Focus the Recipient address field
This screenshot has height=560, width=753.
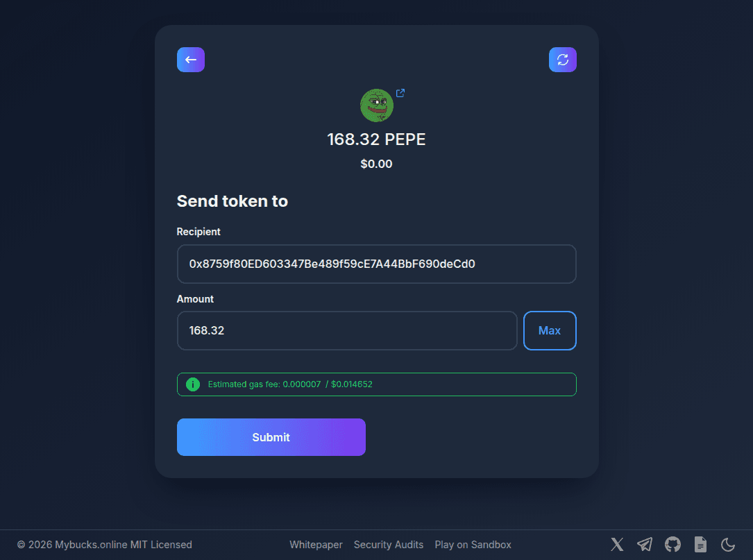(376, 264)
